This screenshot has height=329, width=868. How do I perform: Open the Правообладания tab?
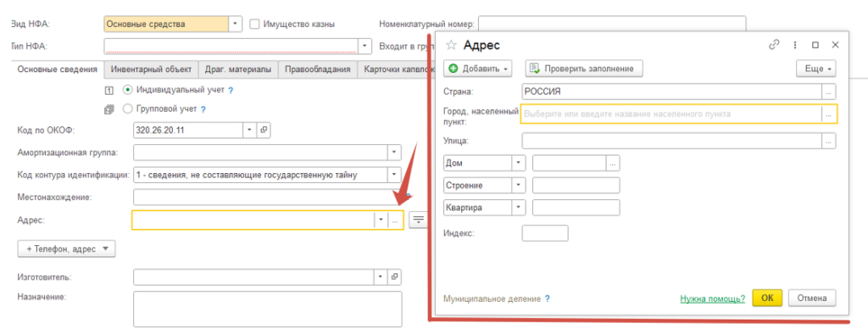click(318, 70)
